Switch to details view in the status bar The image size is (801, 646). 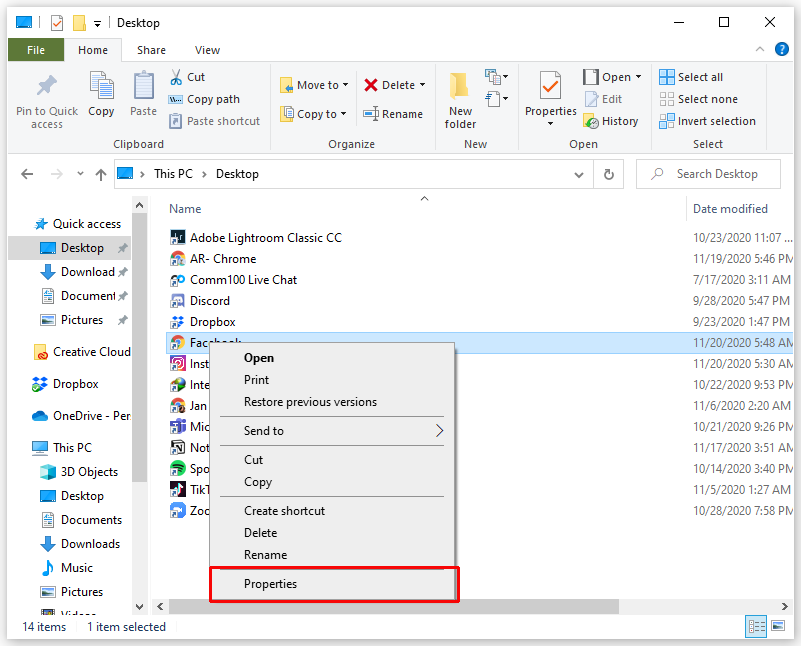(x=757, y=626)
